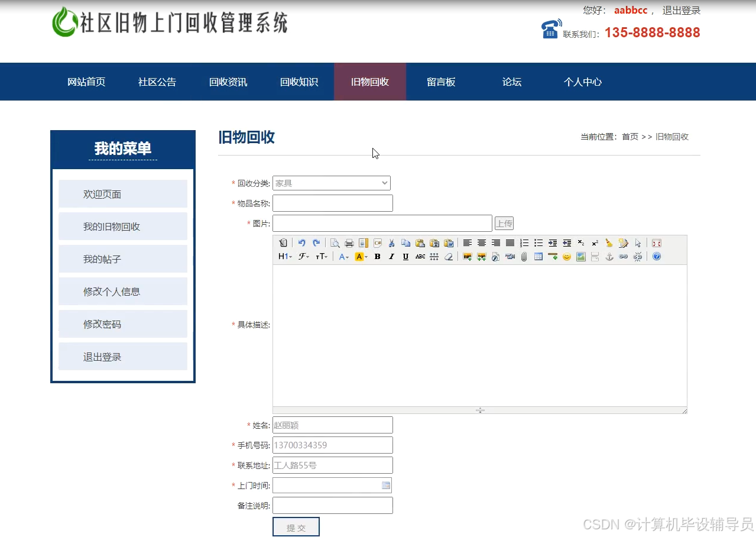The width and height of the screenshot is (756, 537).
Task: Insert an anchor in the editor
Action: [609, 257]
